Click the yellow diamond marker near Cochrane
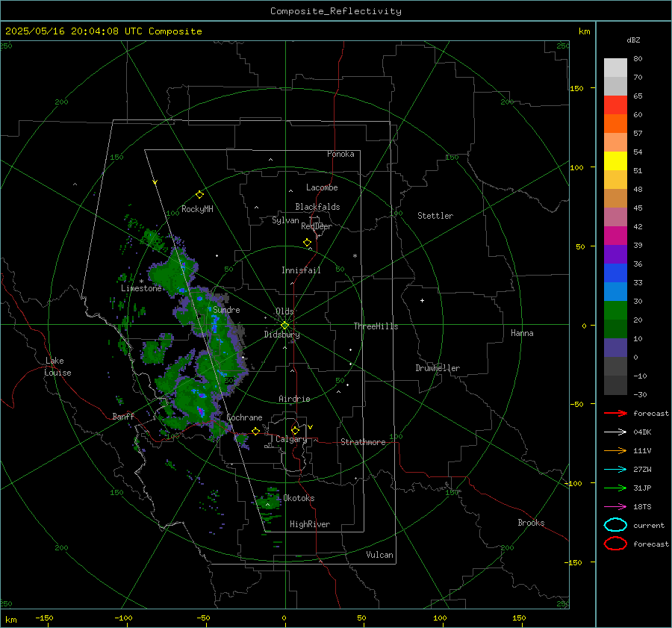Screen dimensions: 672x628 point(255,431)
